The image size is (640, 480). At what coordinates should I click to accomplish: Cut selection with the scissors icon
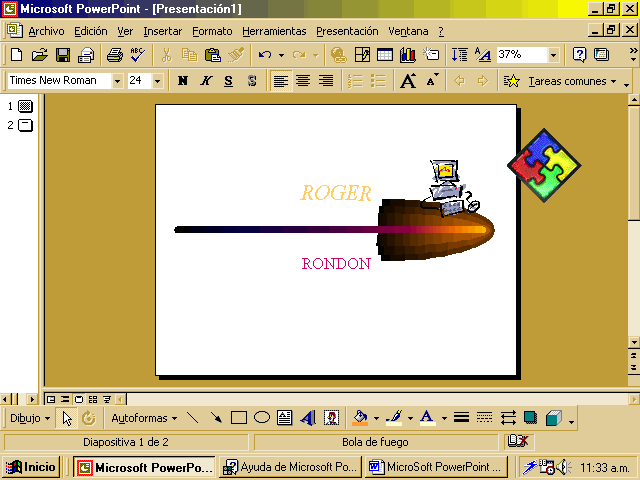[166, 55]
